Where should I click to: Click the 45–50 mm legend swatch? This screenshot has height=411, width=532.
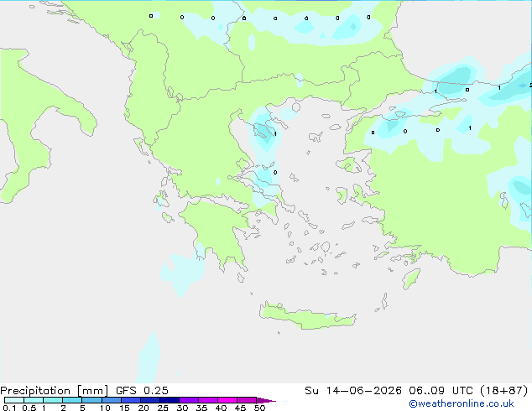(247, 400)
